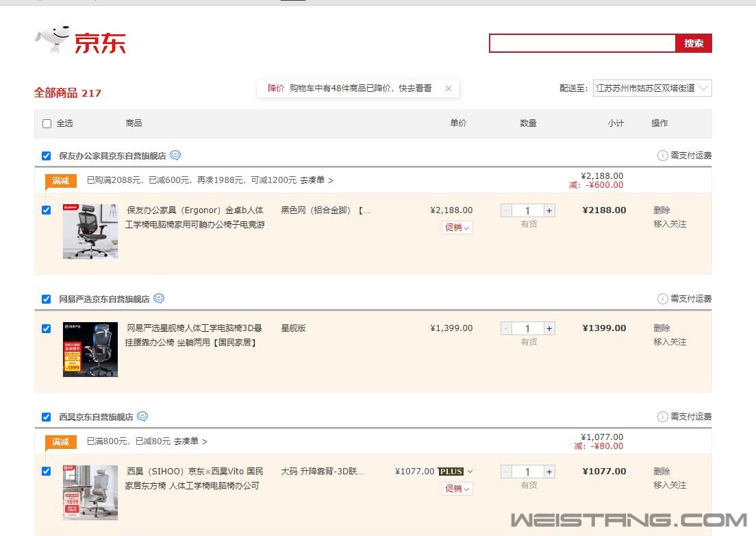Delete the Ergonor 金卓b chair from cart
This screenshot has width=756, height=536.
661,210
